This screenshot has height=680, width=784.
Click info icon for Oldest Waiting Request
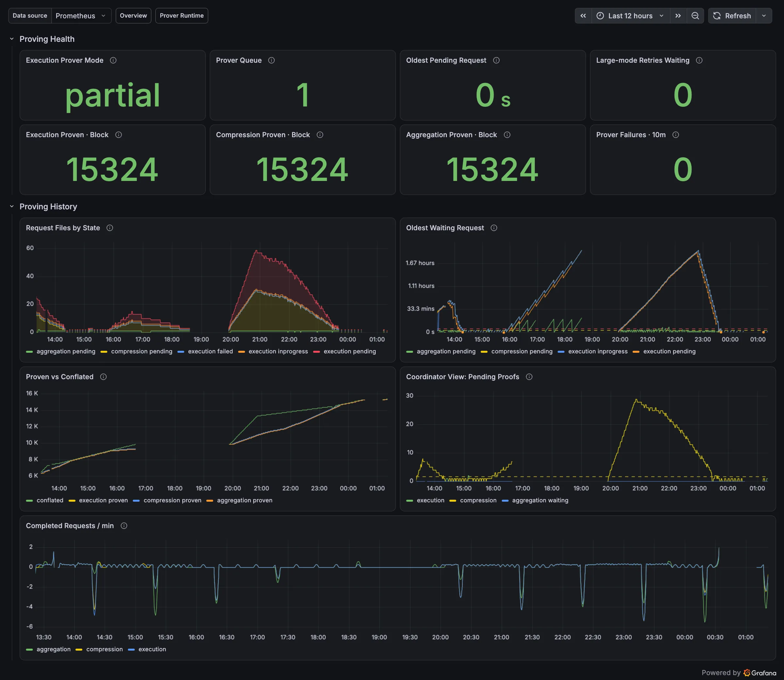pyautogui.click(x=494, y=228)
